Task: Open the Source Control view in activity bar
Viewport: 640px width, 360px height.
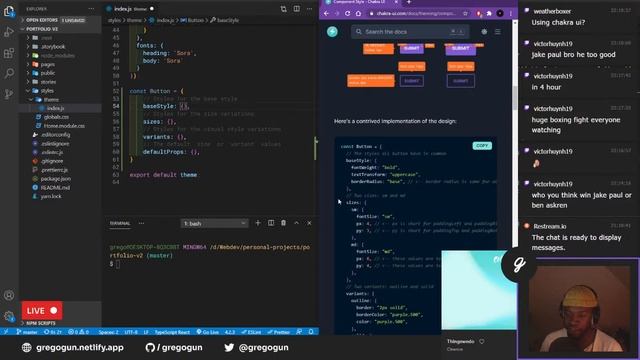Action: tap(9, 94)
